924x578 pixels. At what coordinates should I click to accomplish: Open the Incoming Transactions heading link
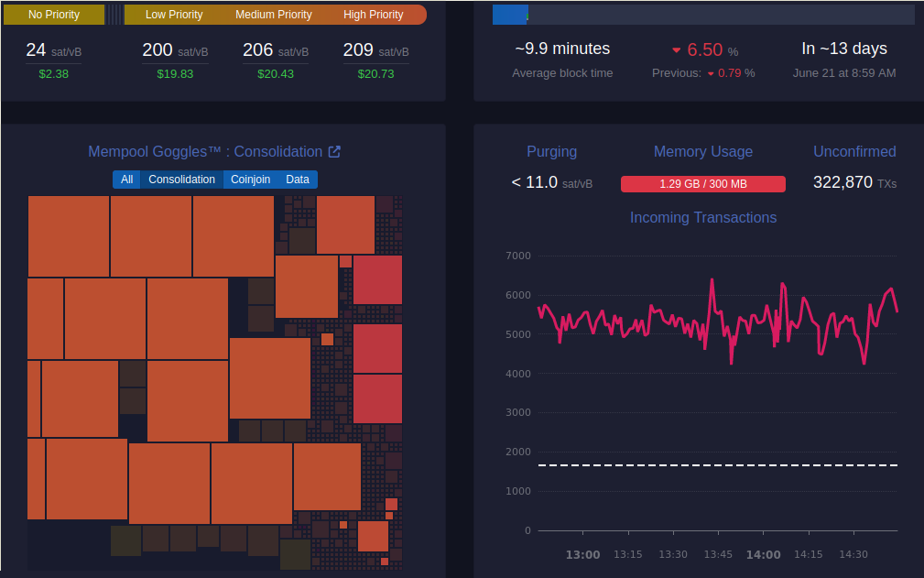pyautogui.click(x=702, y=218)
